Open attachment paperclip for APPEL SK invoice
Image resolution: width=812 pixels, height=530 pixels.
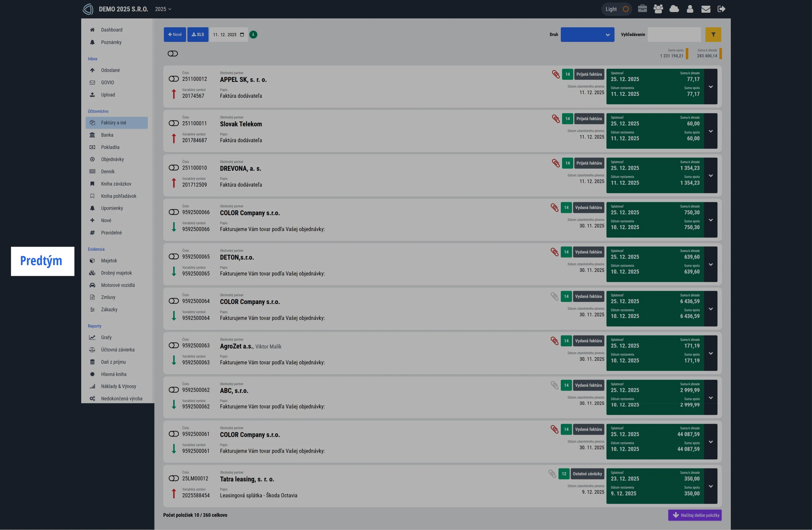point(555,74)
